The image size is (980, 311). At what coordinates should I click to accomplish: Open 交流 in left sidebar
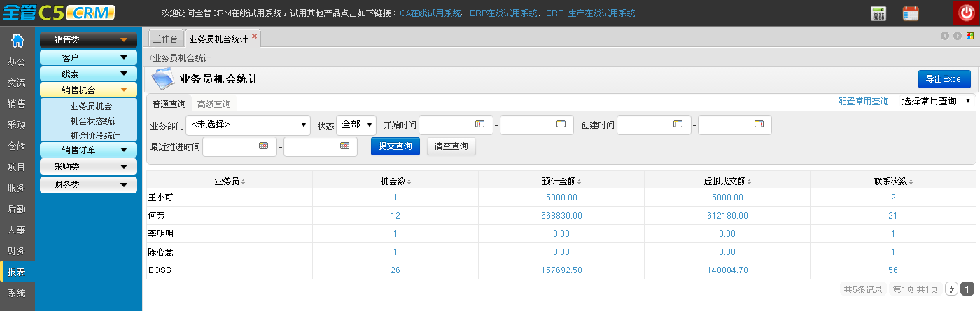click(x=17, y=83)
